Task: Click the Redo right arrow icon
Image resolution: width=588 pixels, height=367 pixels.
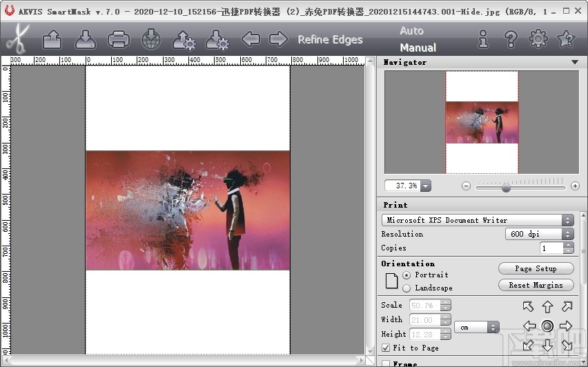Action: coord(278,39)
